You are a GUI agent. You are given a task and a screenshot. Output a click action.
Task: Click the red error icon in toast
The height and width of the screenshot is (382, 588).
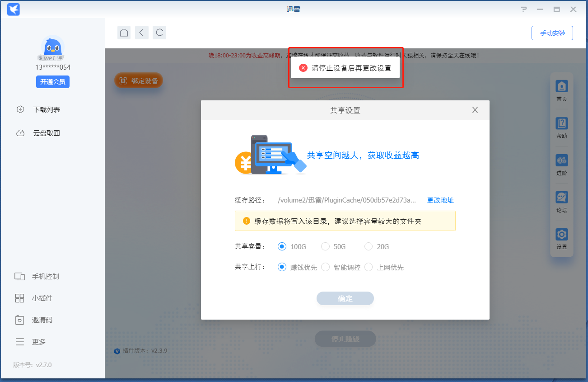(303, 68)
